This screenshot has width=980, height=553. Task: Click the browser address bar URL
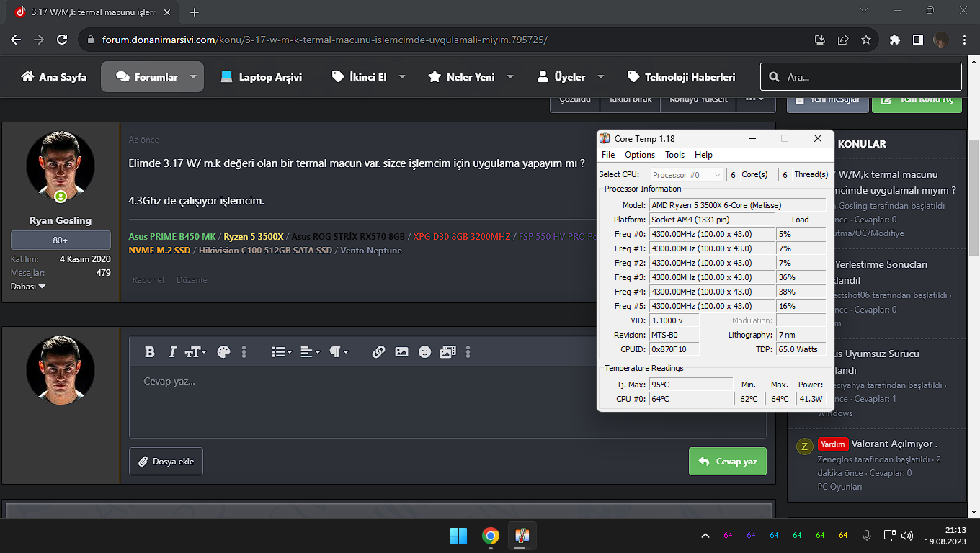pyautogui.click(x=324, y=40)
